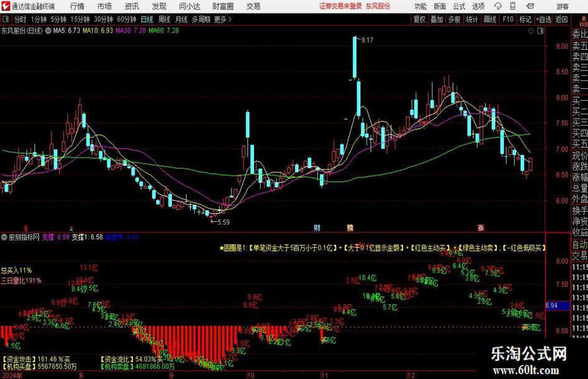Screen dimensions: 588x379
Task: Click the 【资金攻击】161.46 %买 readout
Action: pos(36,359)
